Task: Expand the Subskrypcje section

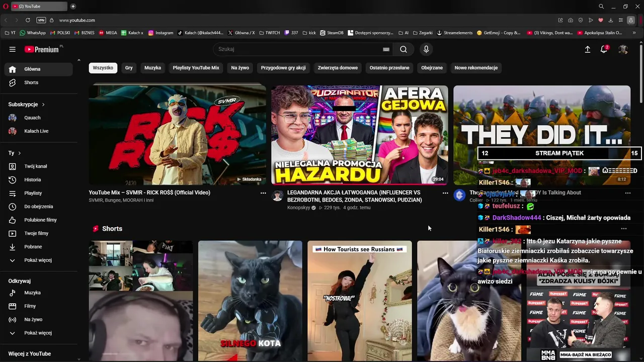Action: 27,105
